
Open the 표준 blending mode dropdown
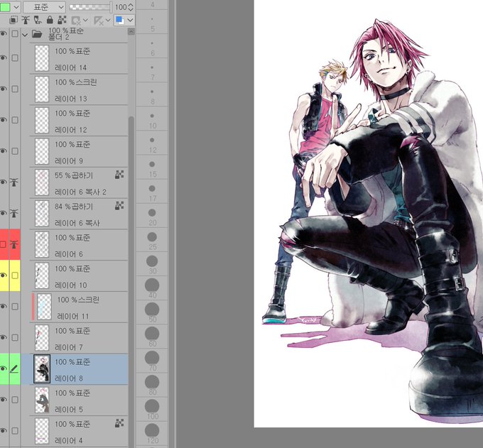(44, 7)
